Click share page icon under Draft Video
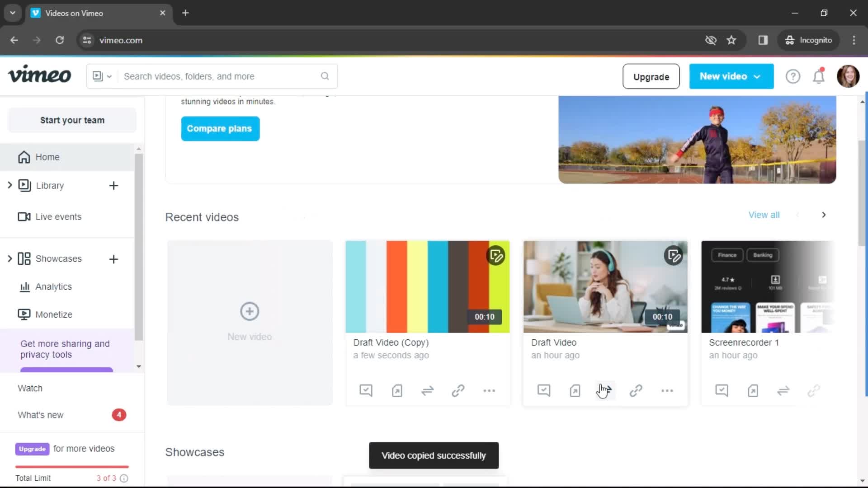Screen dimensions: 868x488 pyautogui.click(x=575, y=390)
